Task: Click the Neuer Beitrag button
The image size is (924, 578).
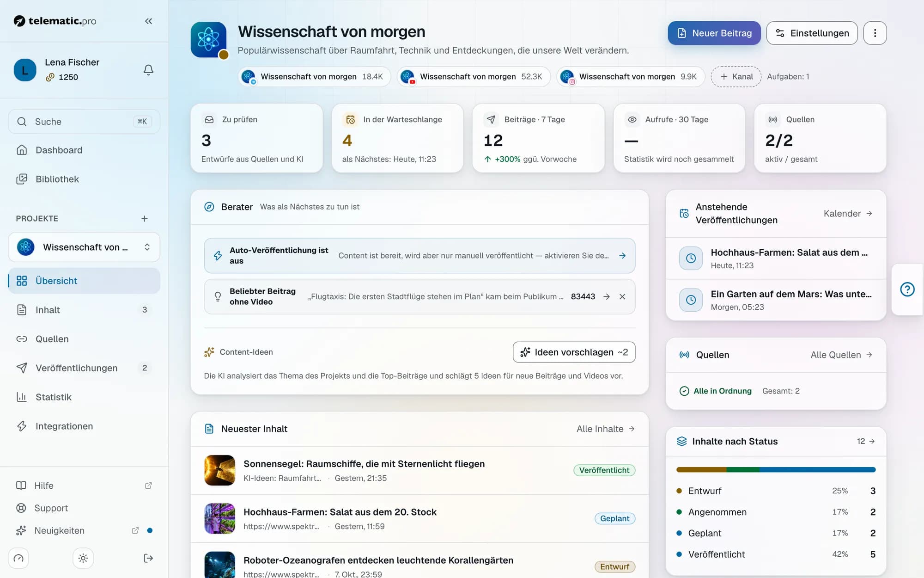Action: pyautogui.click(x=714, y=33)
